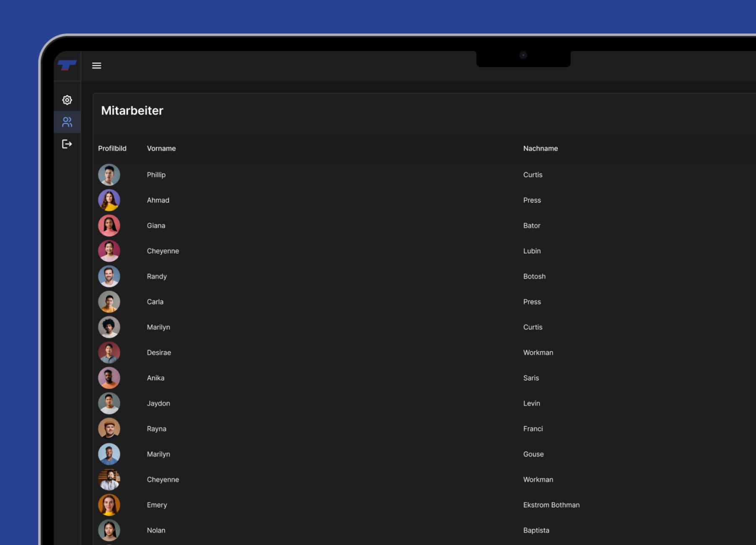Open Giana Bator's avatar image

pyautogui.click(x=109, y=226)
